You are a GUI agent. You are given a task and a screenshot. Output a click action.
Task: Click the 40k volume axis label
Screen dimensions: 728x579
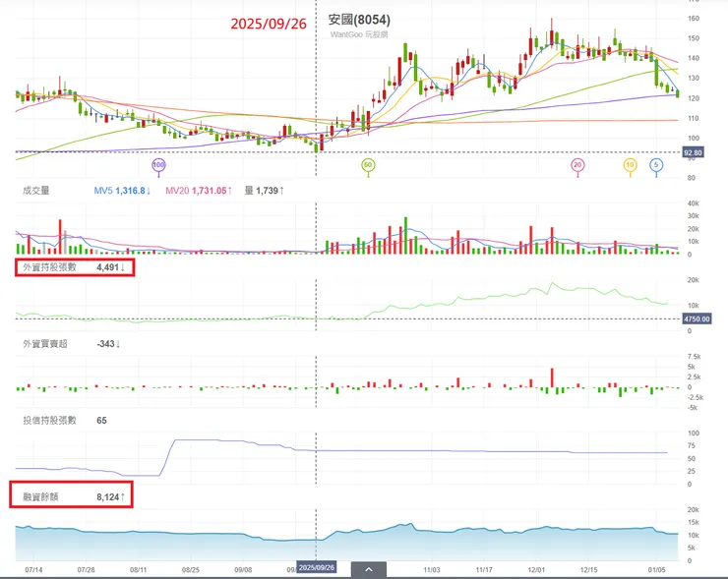(x=694, y=203)
